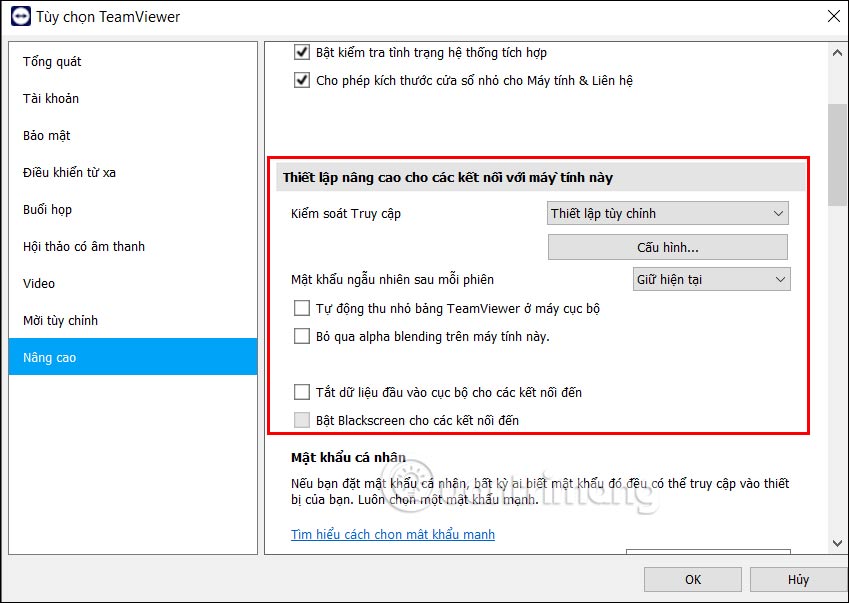The height and width of the screenshot is (603, 849).
Task: Click the TeamViewer logo in the title bar
Action: click(x=19, y=16)
